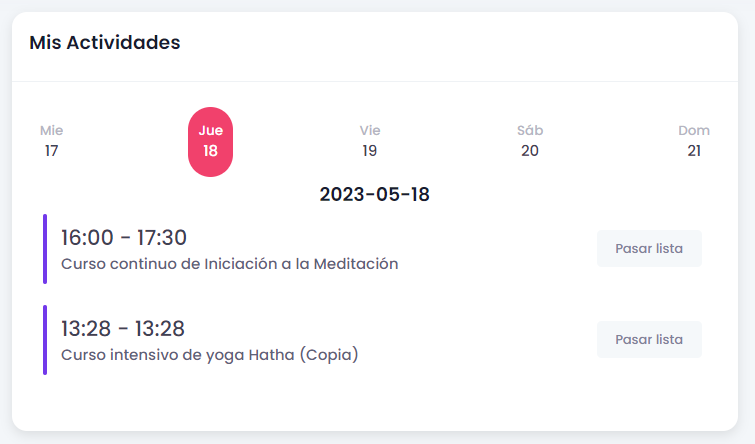The width and height of the screenshot is (755, 444).
Task: Click the number 17 under Mie
Action: coord(51,151)
